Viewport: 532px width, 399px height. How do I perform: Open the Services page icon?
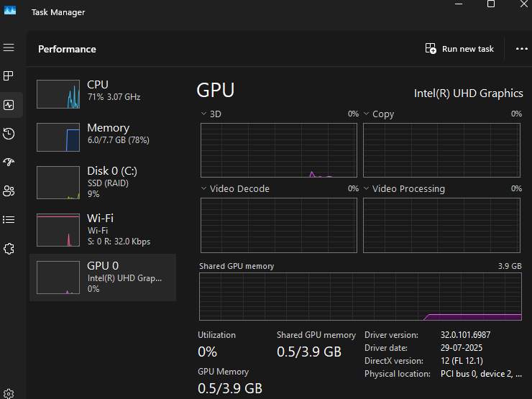click(9, 248)
